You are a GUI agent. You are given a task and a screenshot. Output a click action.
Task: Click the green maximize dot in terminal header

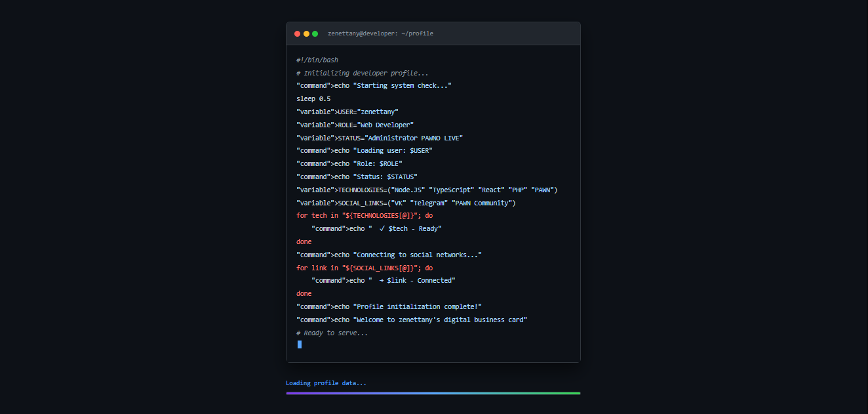[x=315, y=33]
